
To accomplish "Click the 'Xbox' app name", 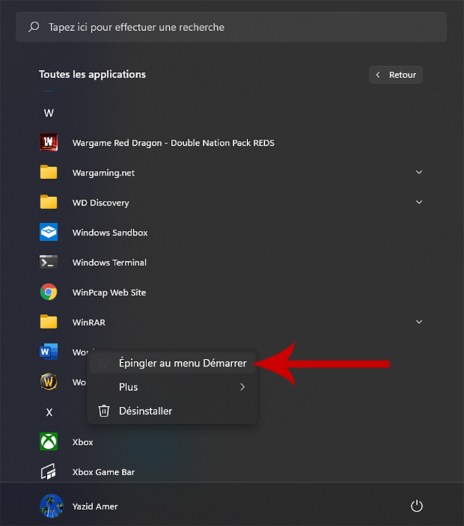I will point(83,442).
